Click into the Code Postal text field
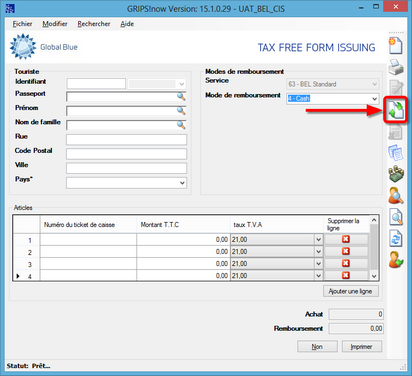This screenshot has height=376, width=412. tap(126, 154)
